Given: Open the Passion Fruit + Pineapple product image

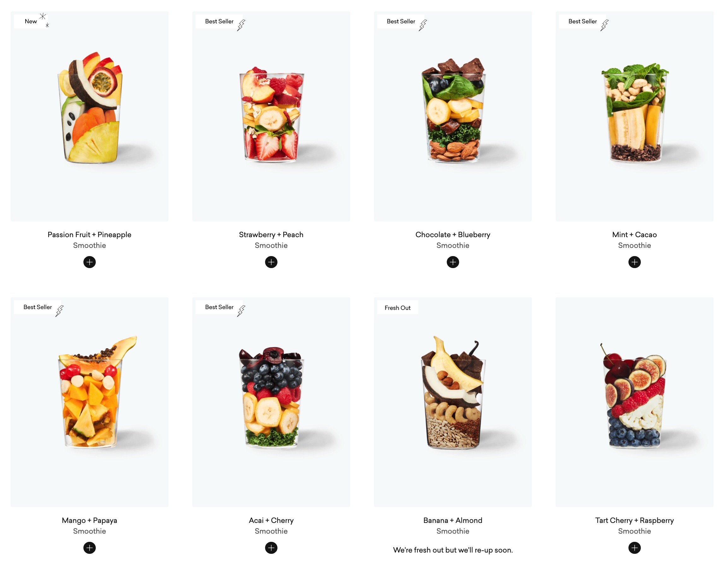Looking at the screenshot, I should 89,116.
